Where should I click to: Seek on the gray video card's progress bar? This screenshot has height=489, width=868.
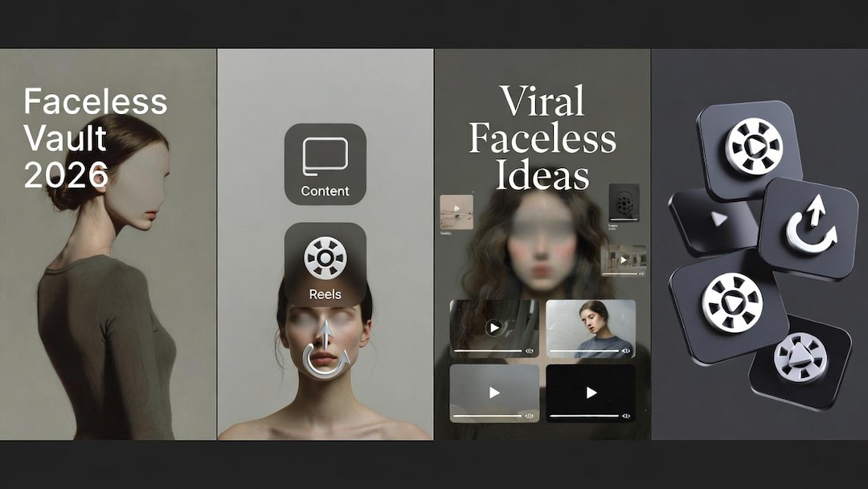tap(487, 416)
